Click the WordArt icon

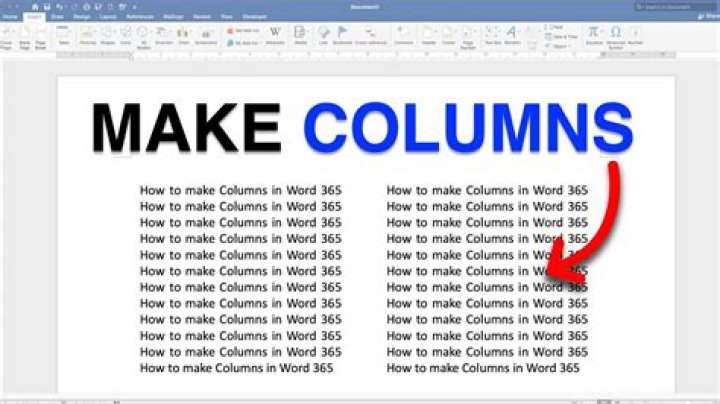512,34
